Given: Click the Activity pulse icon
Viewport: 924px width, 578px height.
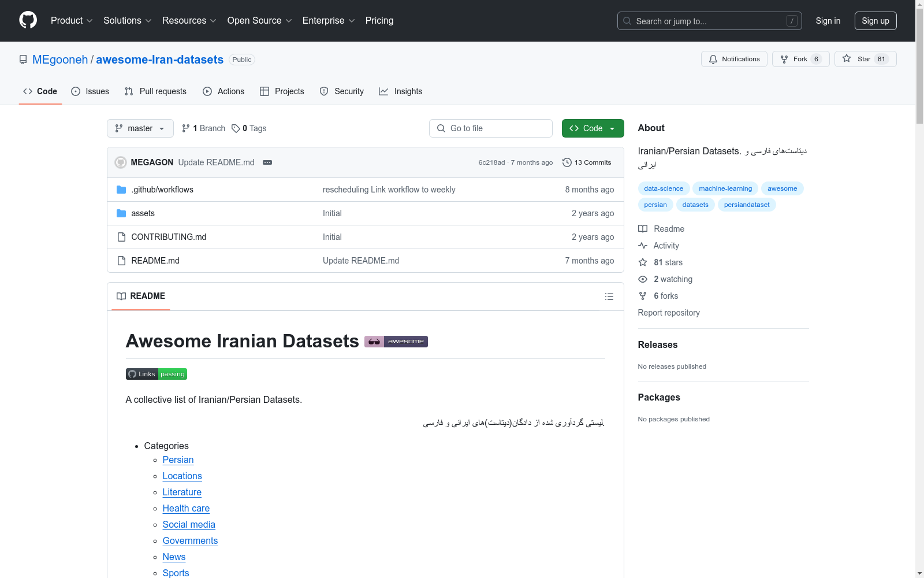Looking at the screenshot, I should click(x=643, y=246).
